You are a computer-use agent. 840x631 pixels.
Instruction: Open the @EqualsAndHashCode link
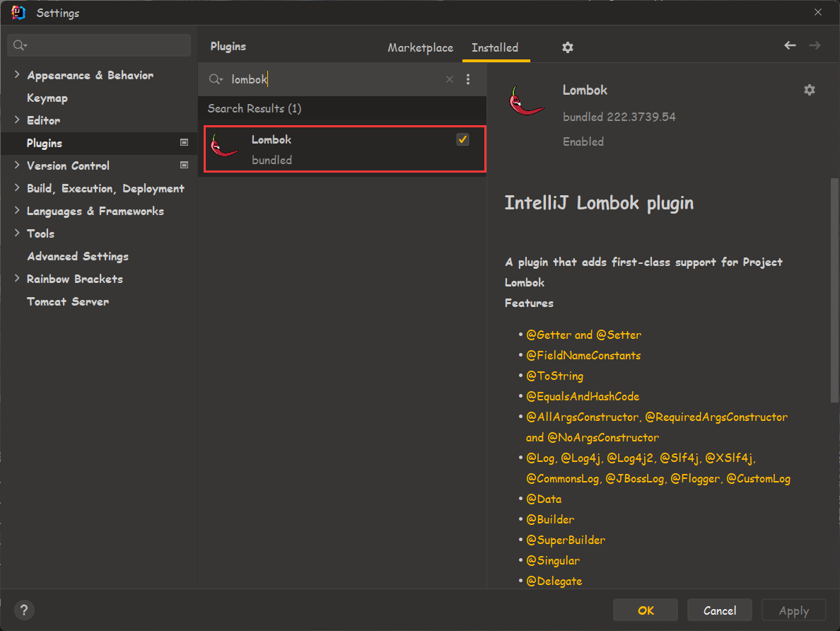[x=583, y=396]
